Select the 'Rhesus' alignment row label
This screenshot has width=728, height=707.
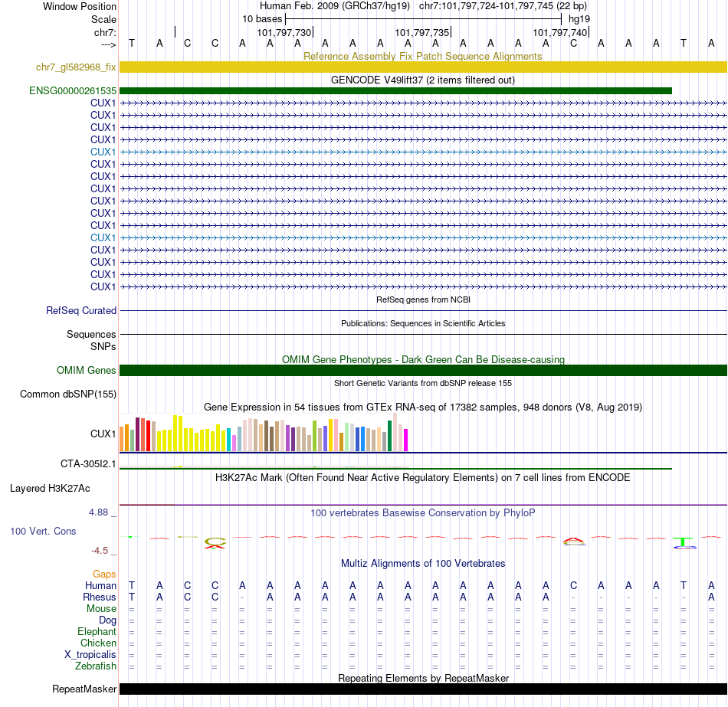pyautogui.click(x=100, y=597)
